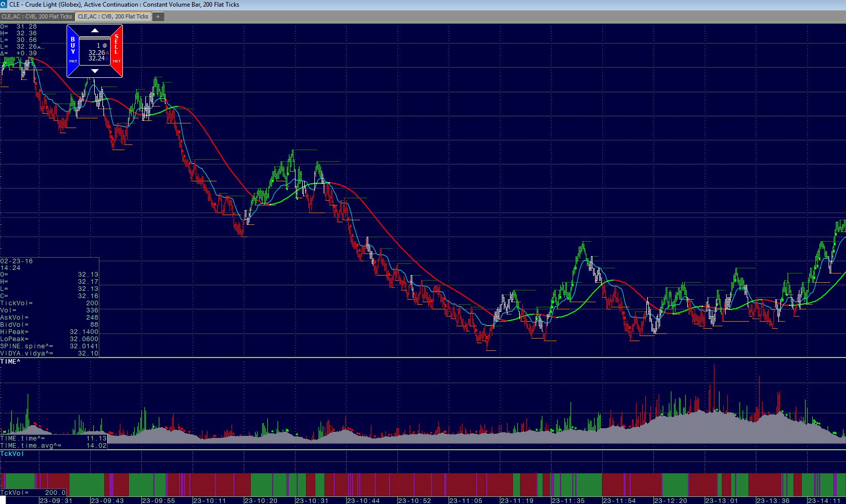846x504 pixels.
Task: Switch to the first CLE,AC CVB tab
Action: (37, 16)
